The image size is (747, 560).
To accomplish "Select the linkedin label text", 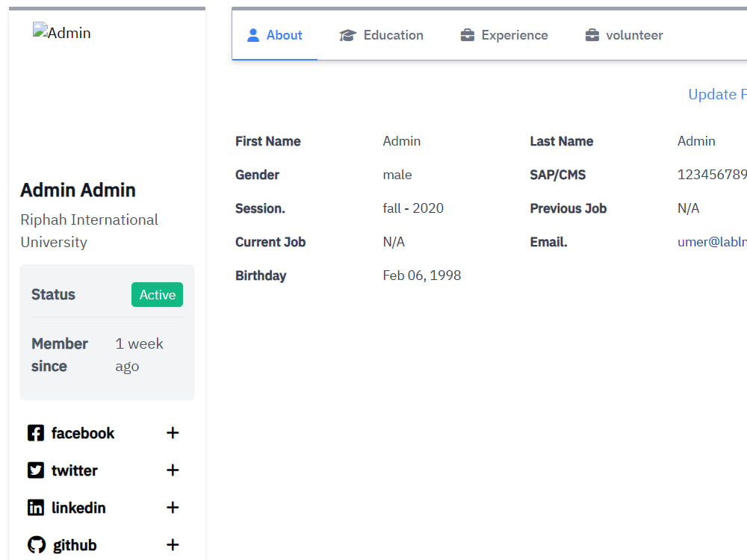I will coord(78,508).
